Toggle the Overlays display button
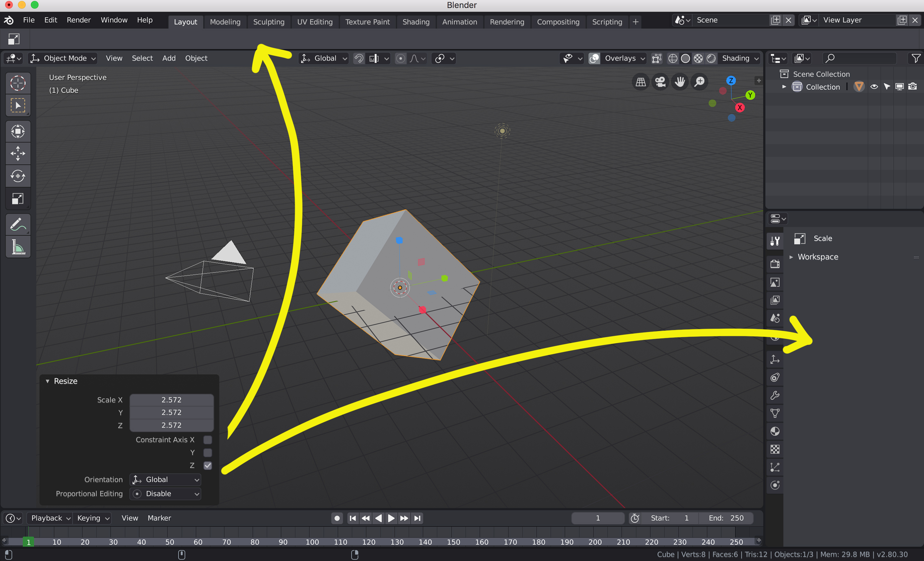This screenshot has width=924, height=561. coord(594,58)
